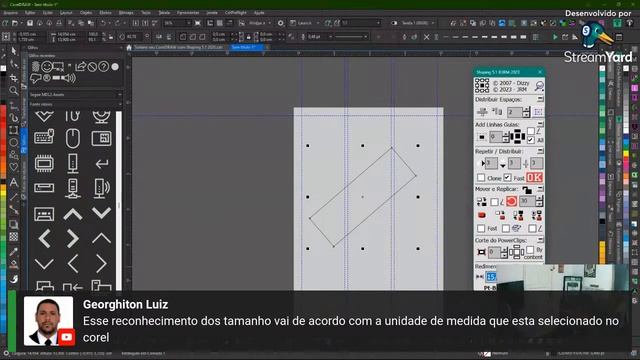Open the last menu bar item
Viewport: 640px width, 360px height.
[x=259, y=13]
